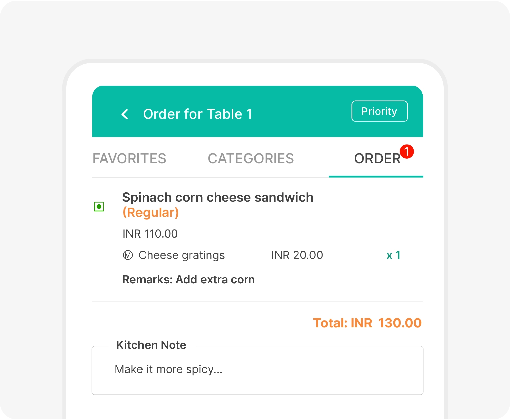Click the red notification badge on Order tab

(407, 151)
